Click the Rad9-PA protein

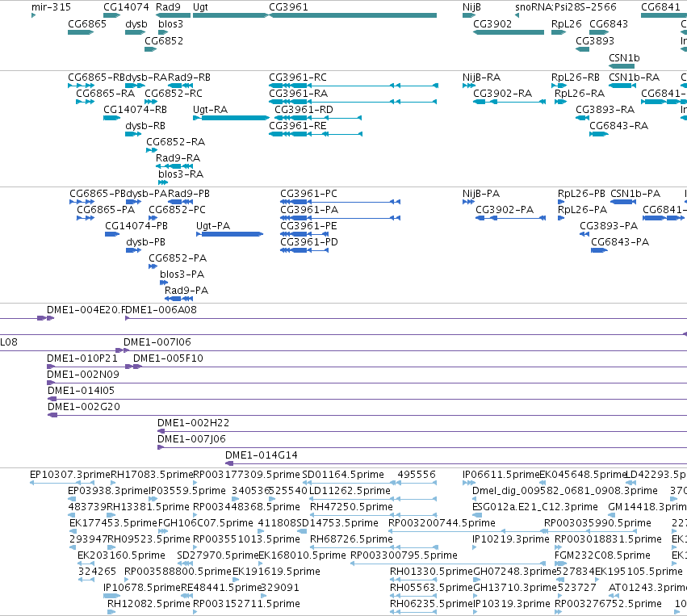(x=178, y=299)
